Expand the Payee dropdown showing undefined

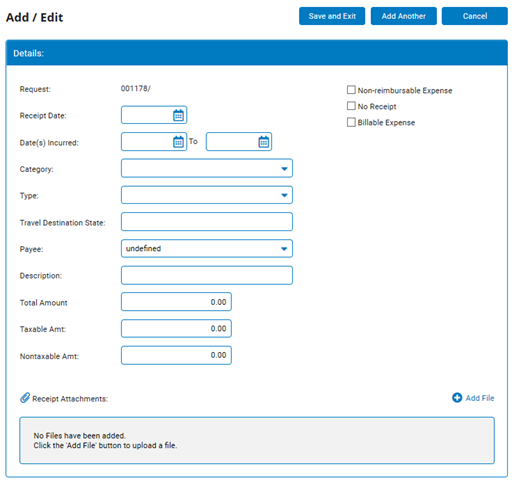(x=207, y=248)
